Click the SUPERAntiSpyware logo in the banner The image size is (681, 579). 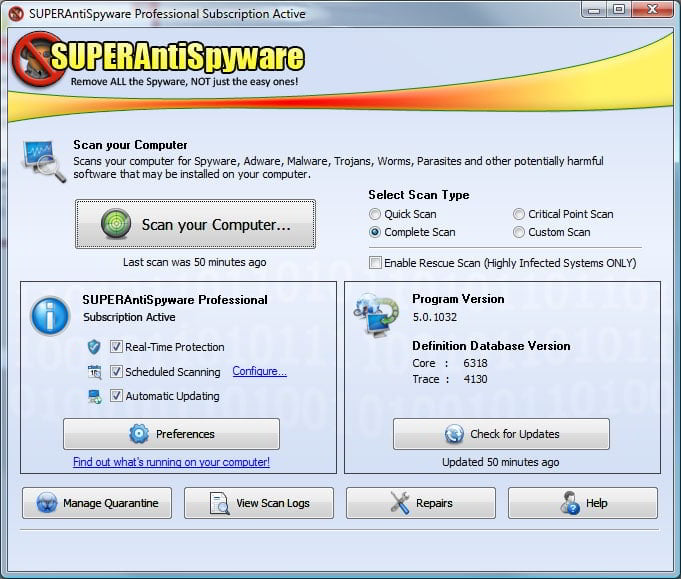click(160, 60)
